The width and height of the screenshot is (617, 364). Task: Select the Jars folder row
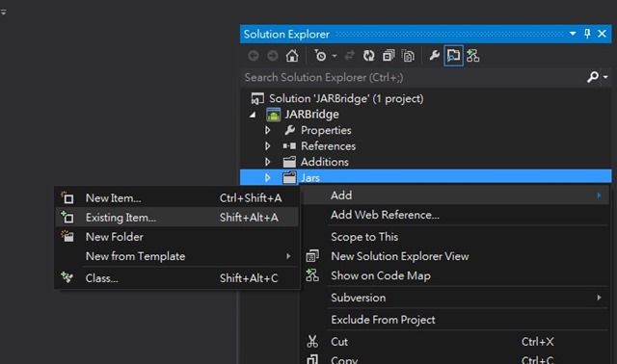tap(426, 176)
